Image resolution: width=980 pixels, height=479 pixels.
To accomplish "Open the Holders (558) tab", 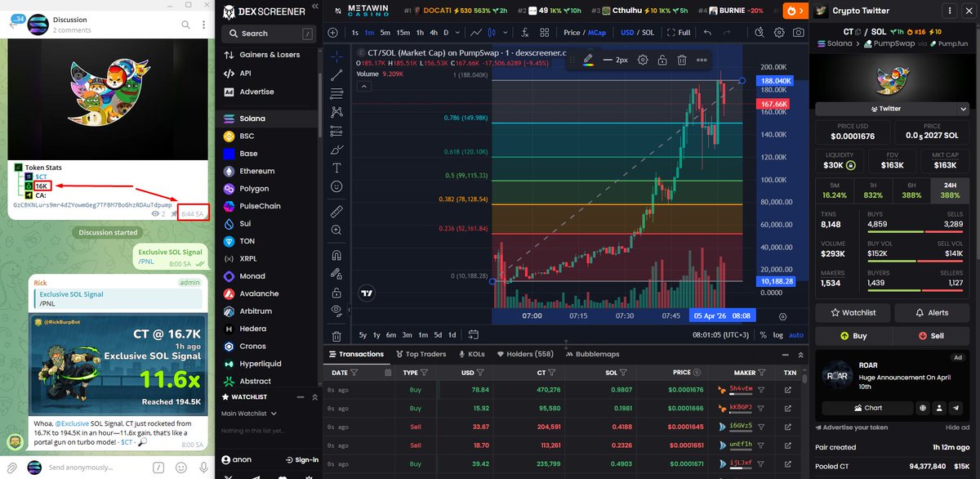I will pyautogui.click(x=524, y=354).
